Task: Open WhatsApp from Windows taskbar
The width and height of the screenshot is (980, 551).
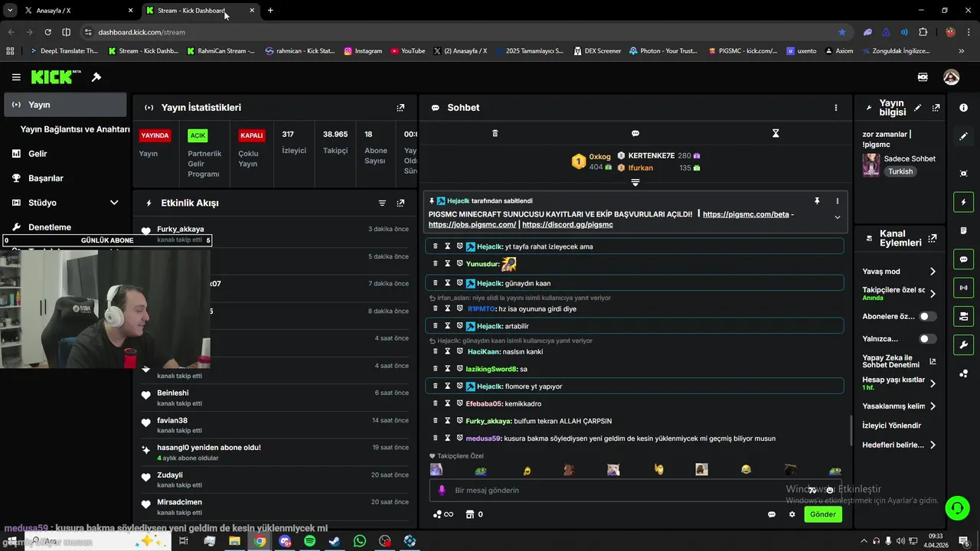Action: [360, 541]
